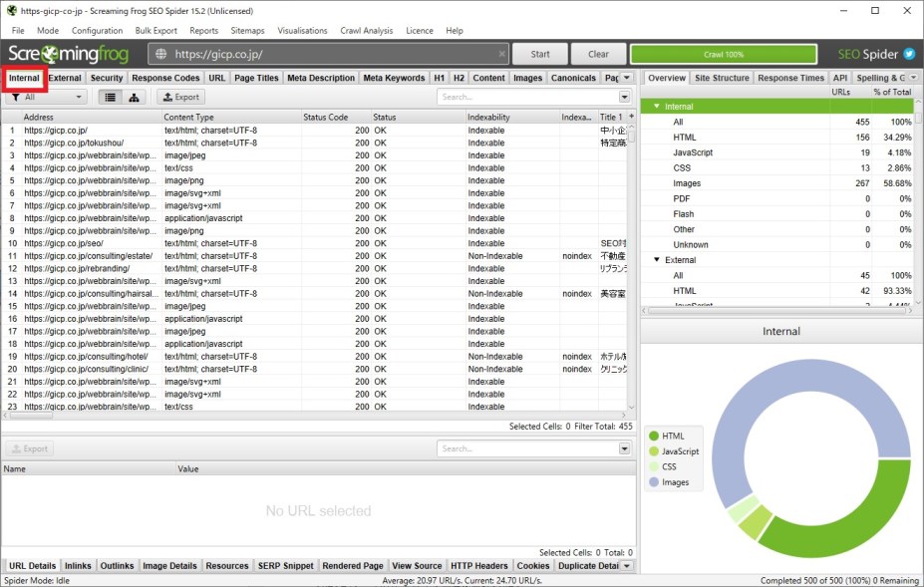Select PDF row under Internal overview
Image resolution: width=924 pixels, height=587 pixels.
click(777, 198)
